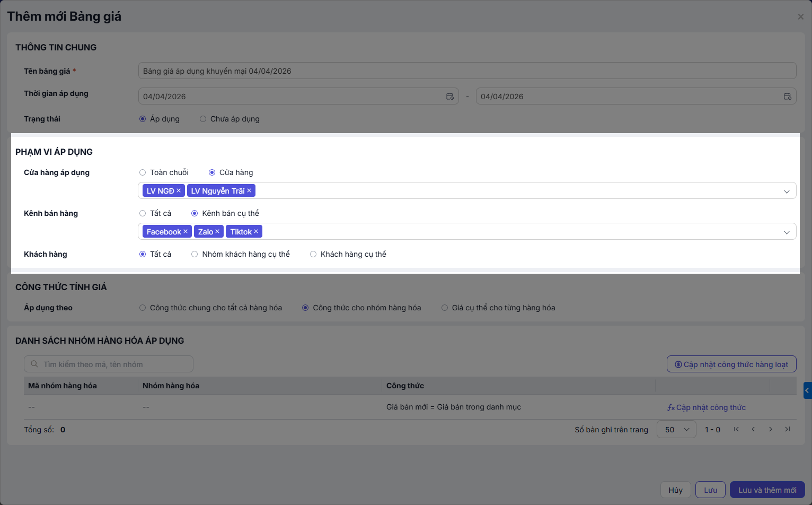The image size is (812, 505).
Task: Click the Tên bảng giá input field
Action: [466, 71]
